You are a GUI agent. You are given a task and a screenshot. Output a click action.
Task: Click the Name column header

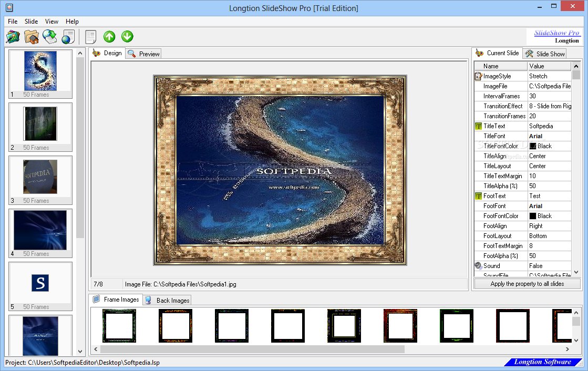501,66
